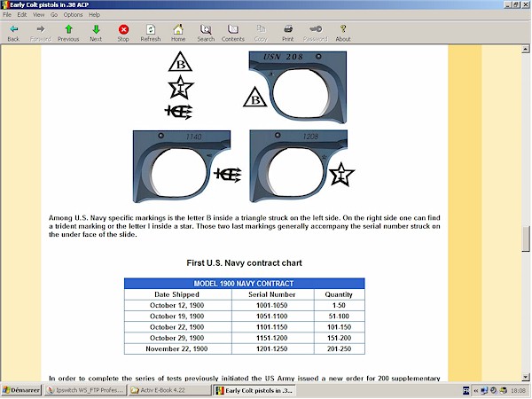Open the Options menu
The width and height of the screenshot is (532, 399).
[x=73, y=14]
